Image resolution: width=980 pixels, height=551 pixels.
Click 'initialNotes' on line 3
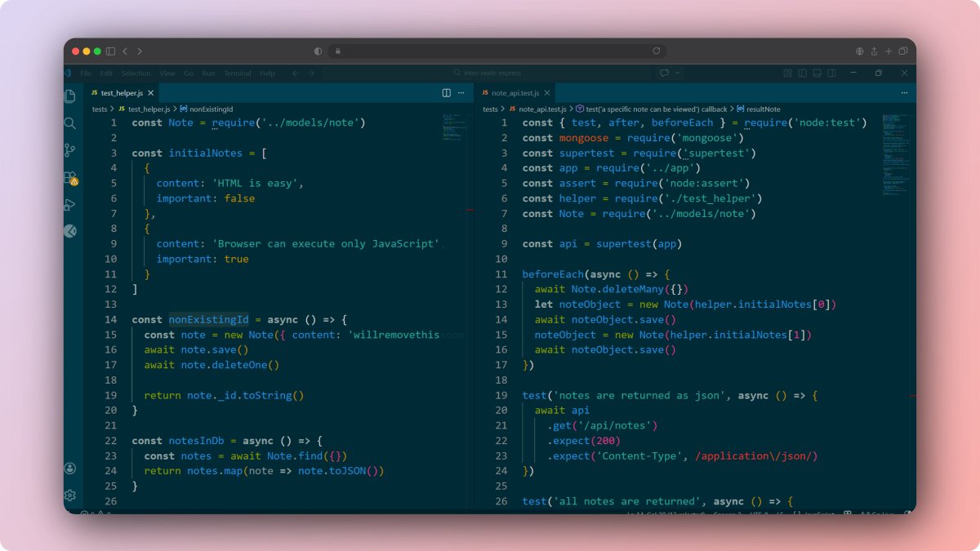tap(206, 153)
